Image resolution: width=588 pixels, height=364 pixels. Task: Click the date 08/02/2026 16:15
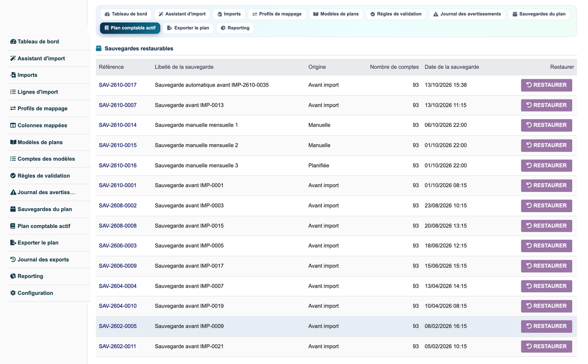click(446, 326)
